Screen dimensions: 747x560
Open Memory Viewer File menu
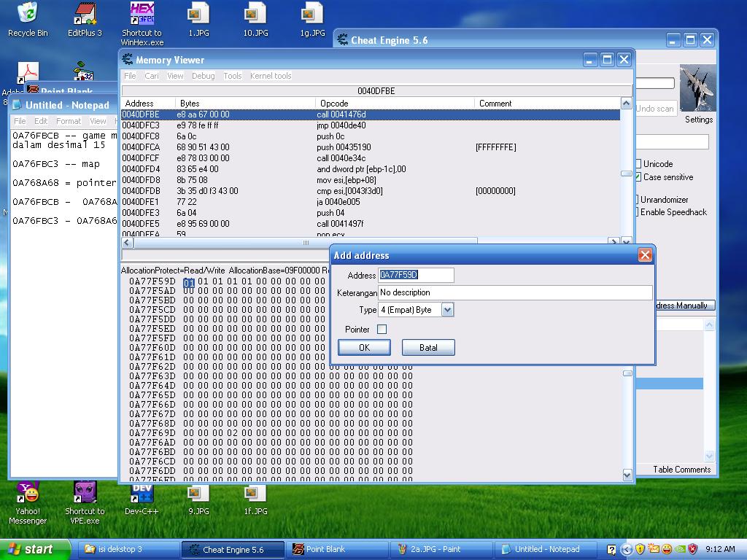[x=130, y=76]
